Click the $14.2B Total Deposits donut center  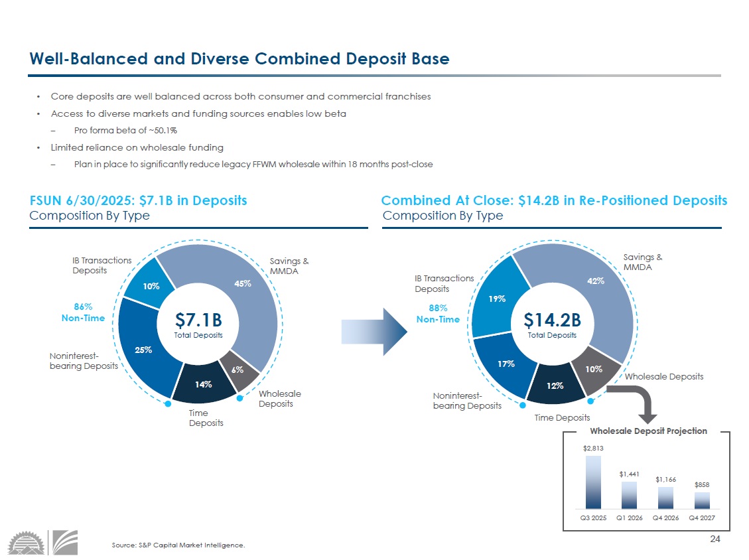(x=552, y=325)
